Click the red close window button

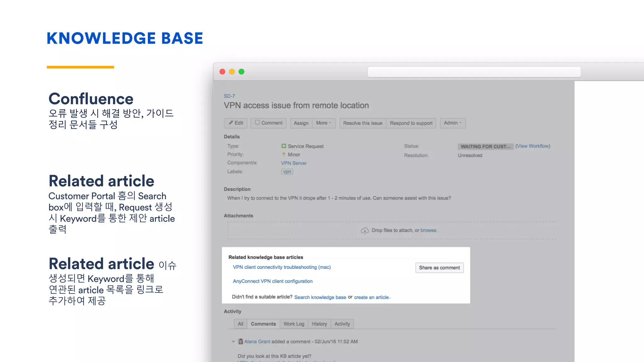[x=222, y=72]
